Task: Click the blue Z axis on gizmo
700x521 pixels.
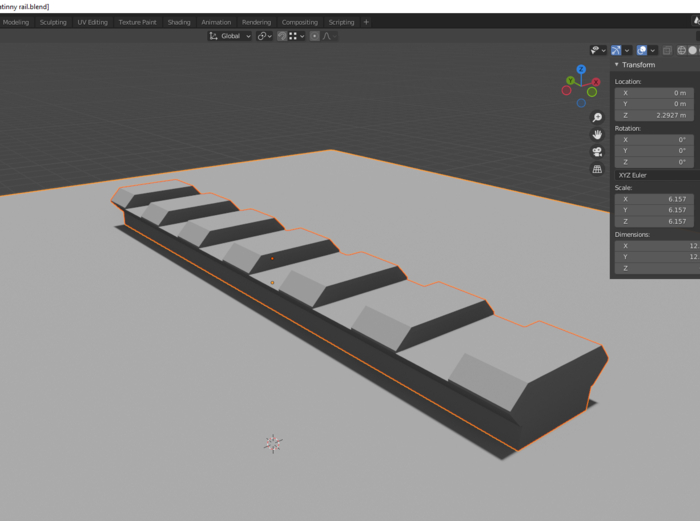Action: (581, 69)
